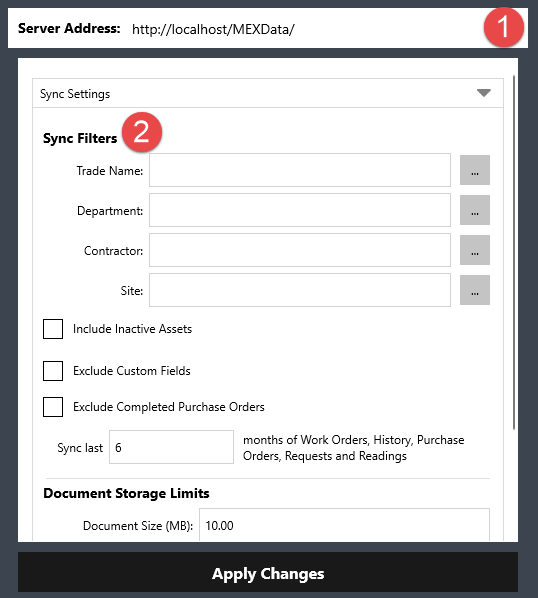Click the Server Address label
Image resolution: width=538 pixels, height=598 pixels.
tap(69, 28)
